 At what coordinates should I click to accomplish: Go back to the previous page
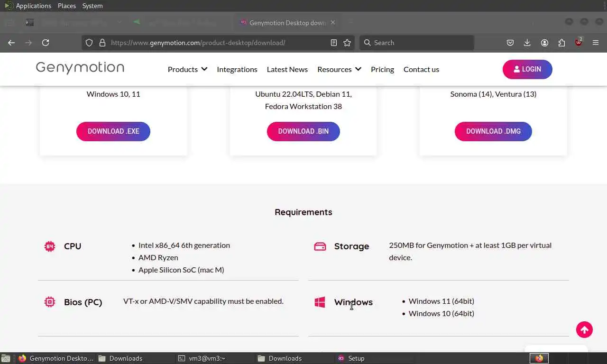11,43
